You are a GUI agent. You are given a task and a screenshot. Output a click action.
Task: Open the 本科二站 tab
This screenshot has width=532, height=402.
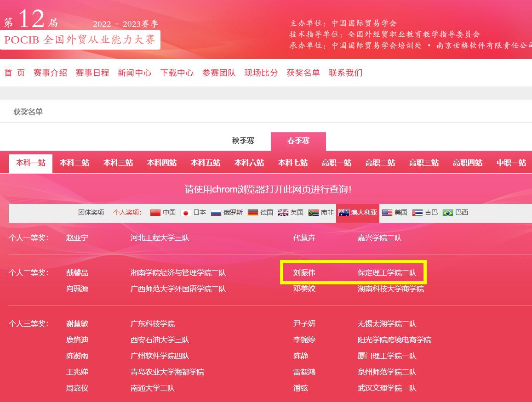click(74, 163)
